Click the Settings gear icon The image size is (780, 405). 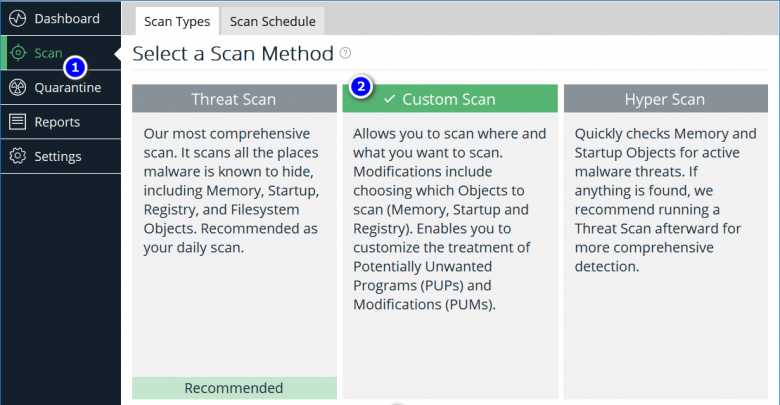(x=17, y=156)
